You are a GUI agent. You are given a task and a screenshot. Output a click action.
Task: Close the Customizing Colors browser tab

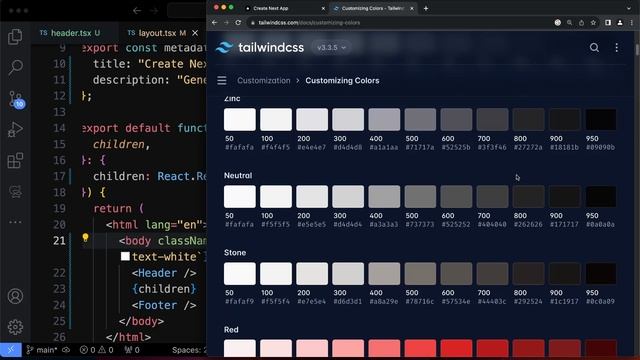click(x=412, y=8)
